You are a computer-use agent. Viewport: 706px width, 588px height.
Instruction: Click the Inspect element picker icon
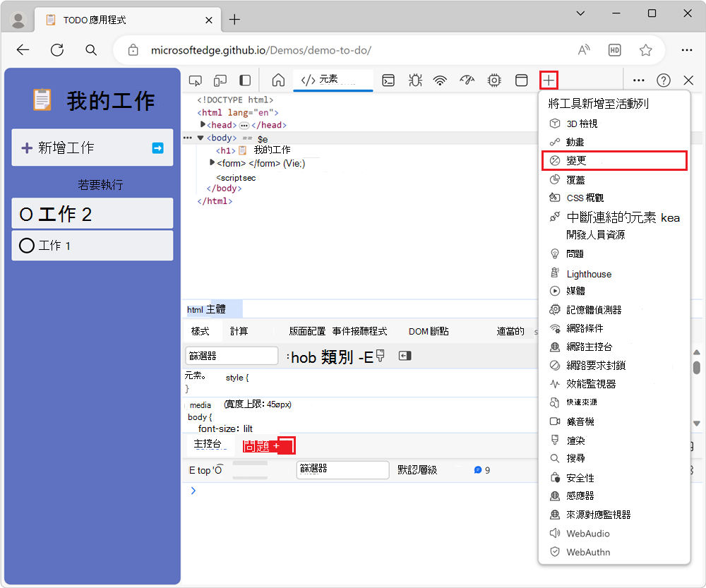click(195, 80)
